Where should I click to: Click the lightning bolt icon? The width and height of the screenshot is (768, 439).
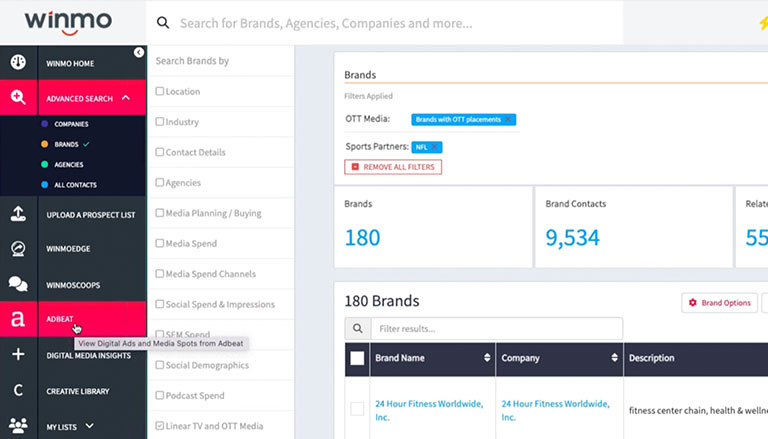tap(763, 23)
